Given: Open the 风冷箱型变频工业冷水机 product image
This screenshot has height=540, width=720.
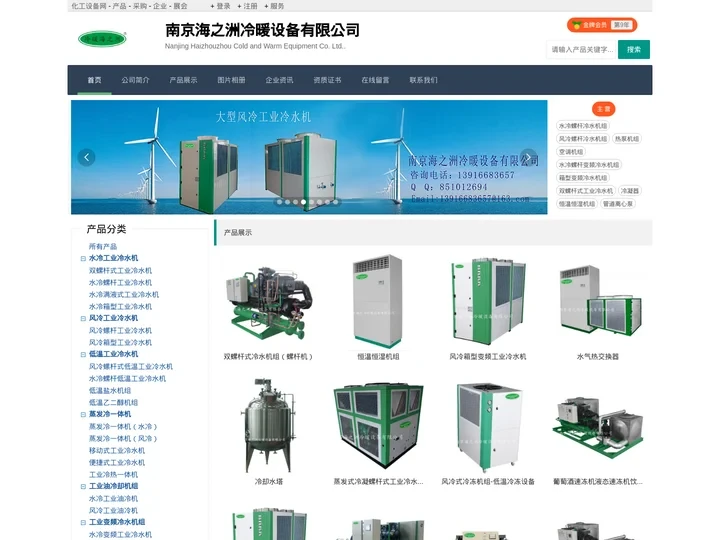Looking at the screenshot, I should click(488, 301).
